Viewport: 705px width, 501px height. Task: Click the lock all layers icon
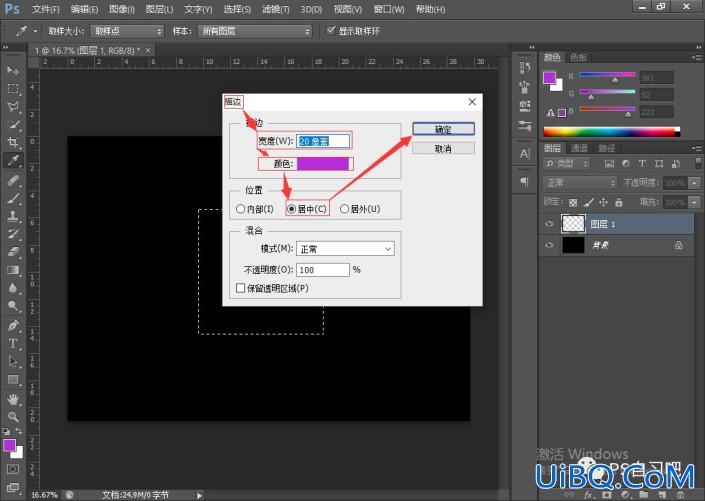point(619,202)
